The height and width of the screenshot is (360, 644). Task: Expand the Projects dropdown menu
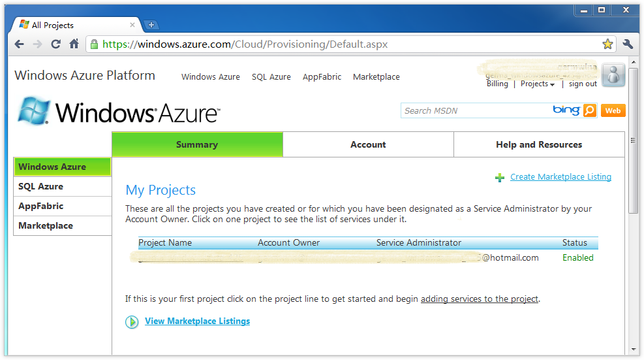[x=538, y=84]
